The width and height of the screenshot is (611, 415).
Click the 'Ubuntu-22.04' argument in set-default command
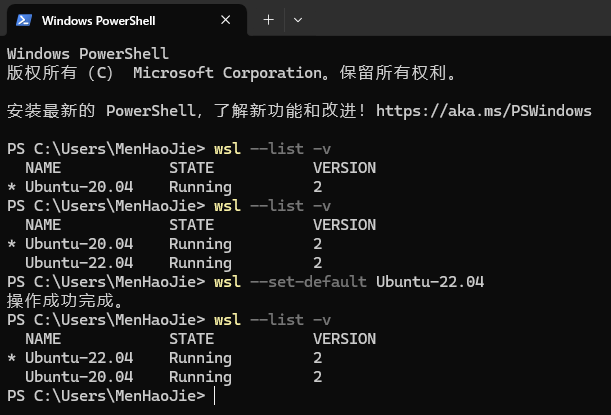[430, 282]
